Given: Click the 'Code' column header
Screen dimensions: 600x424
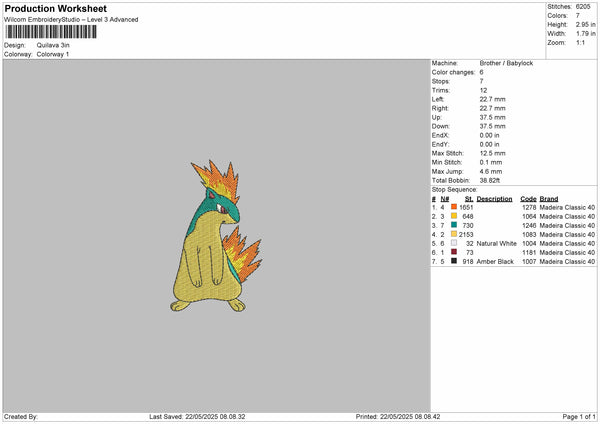Looking at the screenshot, I should [x=528, y=199].
